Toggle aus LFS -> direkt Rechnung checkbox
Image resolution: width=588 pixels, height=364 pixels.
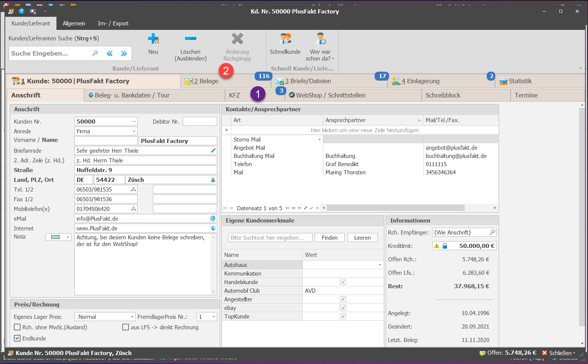126,327
